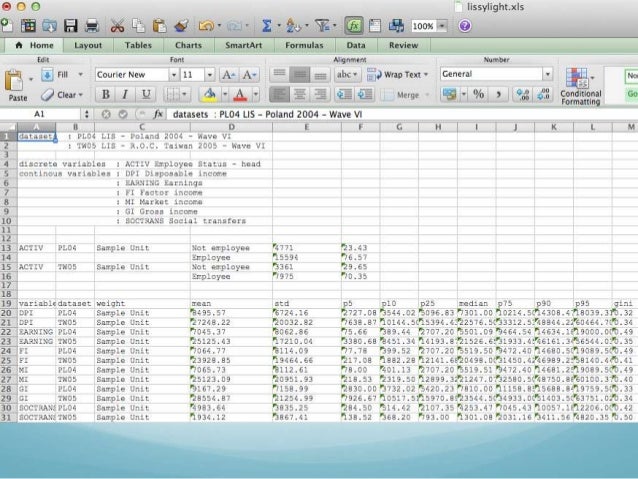Center cell text horizontally
638x479 pixels.
(299, 94)
